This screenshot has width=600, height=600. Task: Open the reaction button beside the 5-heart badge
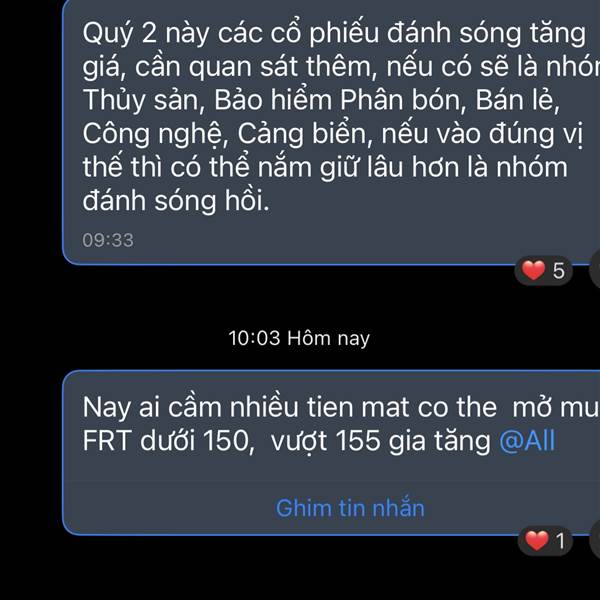595,271
